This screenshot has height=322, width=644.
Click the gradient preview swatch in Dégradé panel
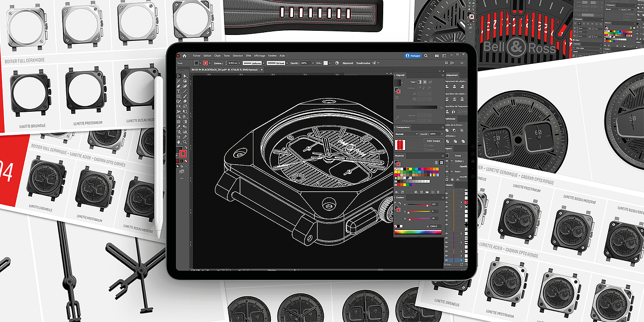click(x=397, y=83)
